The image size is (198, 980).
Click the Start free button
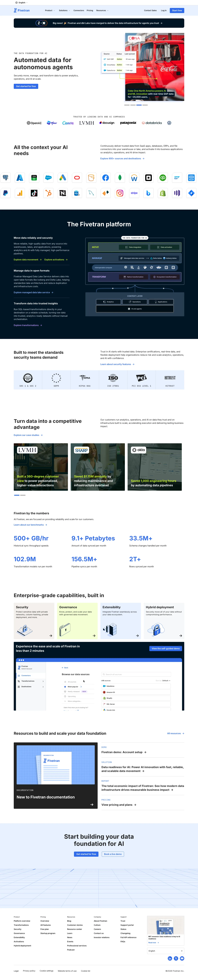pyautogui.click(x=177, y=11)
